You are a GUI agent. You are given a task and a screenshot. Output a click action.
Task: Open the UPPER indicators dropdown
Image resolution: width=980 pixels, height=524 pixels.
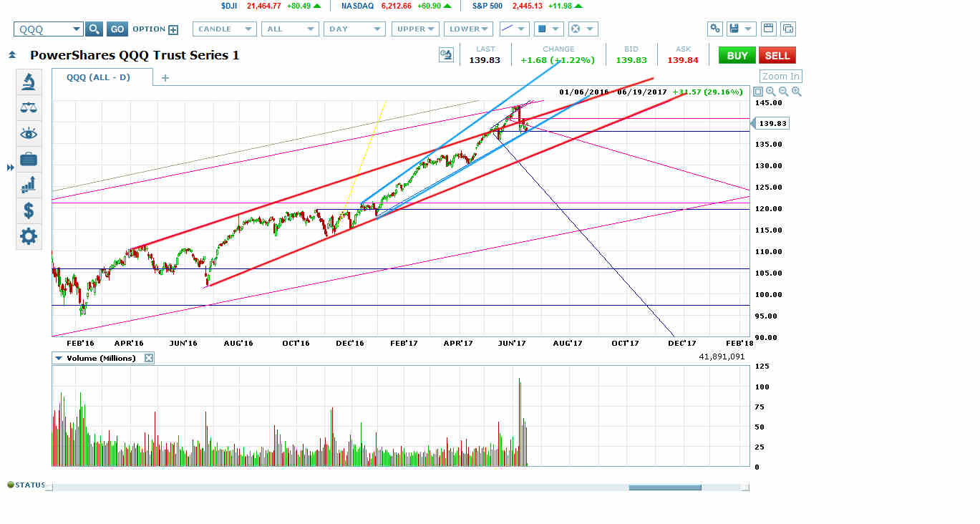415,29
